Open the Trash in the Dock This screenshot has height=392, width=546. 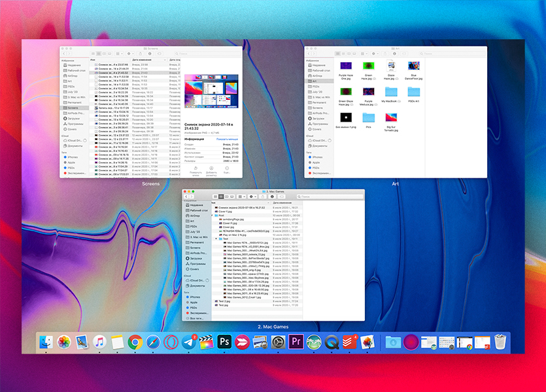pyautogui.click(x=500, y=342)
